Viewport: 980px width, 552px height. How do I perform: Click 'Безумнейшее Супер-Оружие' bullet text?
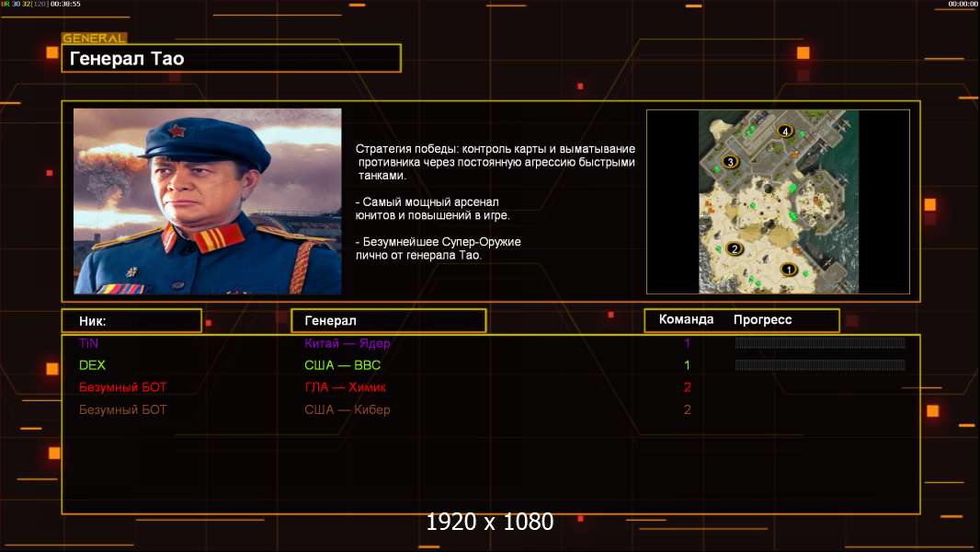[439, 248]
